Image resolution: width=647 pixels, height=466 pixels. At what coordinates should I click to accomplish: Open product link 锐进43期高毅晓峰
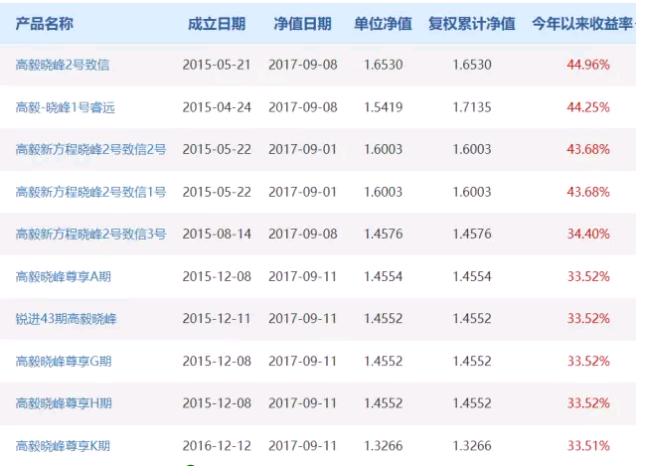66,319
